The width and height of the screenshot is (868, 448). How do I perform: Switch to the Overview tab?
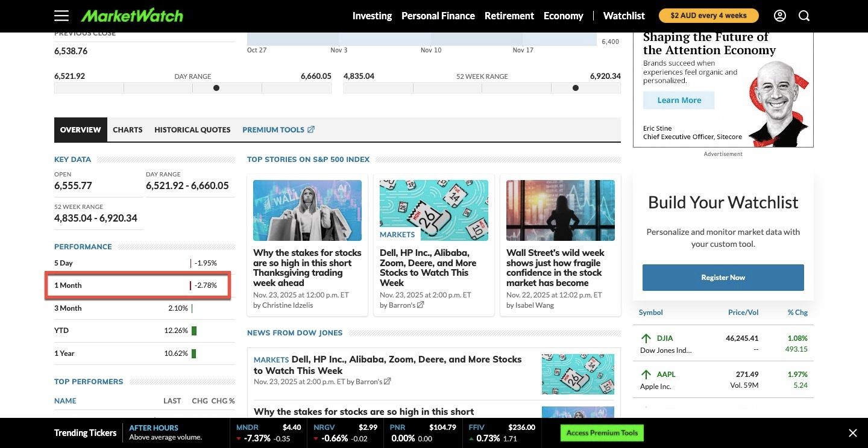pyautogui.click(x=81, y=129)
